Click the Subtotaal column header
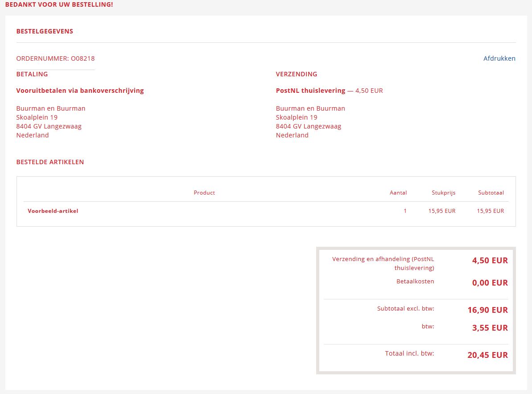 coord(491,192)
